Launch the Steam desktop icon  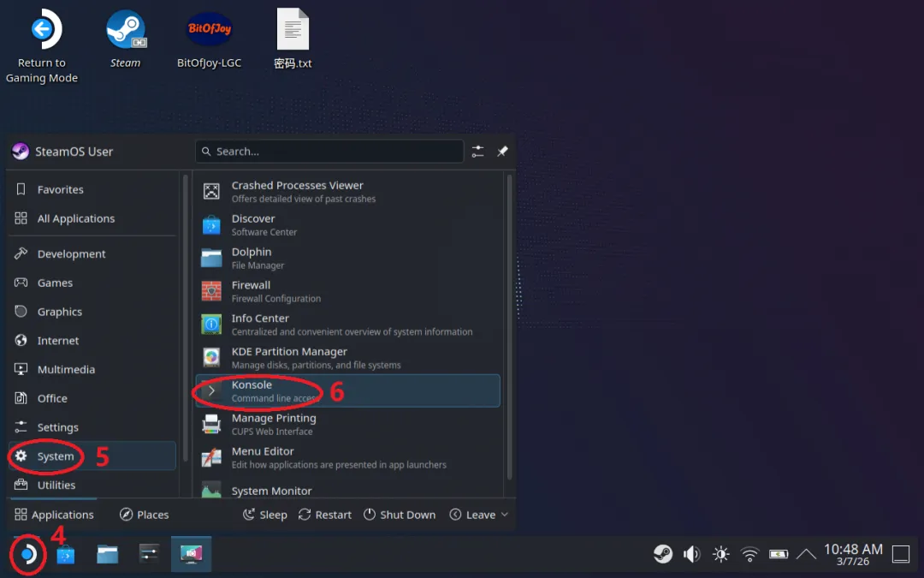coord(126,39)
